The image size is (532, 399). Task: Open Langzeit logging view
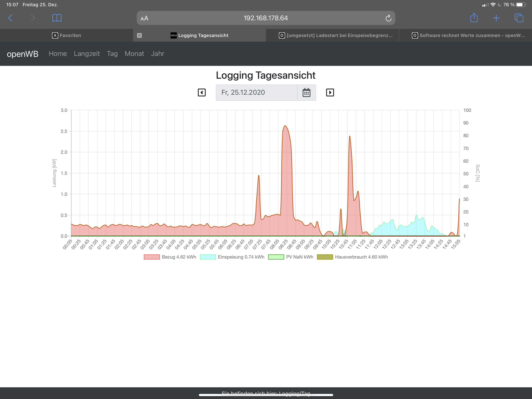point(87,54)
